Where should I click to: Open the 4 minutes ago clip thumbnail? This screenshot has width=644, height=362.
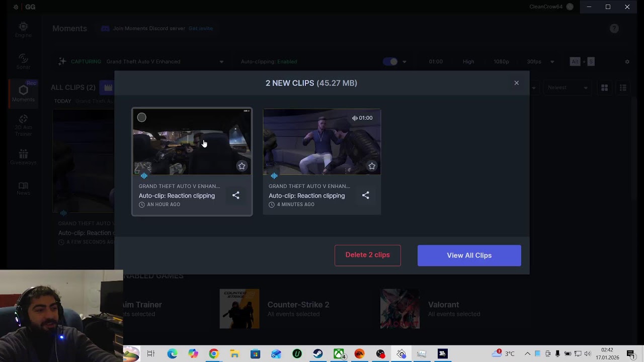coord(322,142)
